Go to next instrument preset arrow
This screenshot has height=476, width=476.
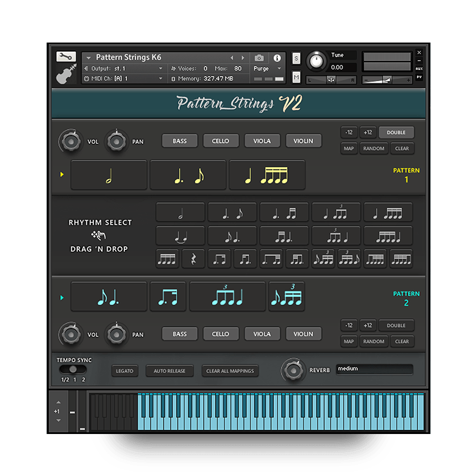(x=242, y=58)
